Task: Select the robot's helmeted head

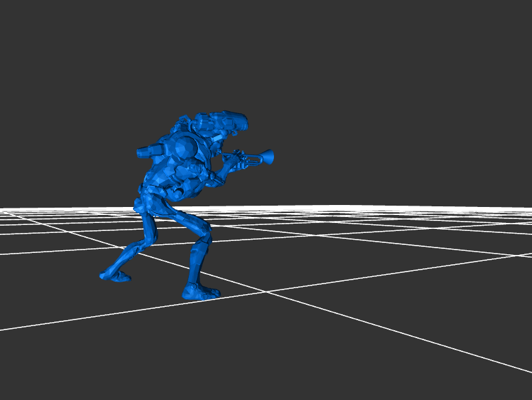Action: [223, 123]
